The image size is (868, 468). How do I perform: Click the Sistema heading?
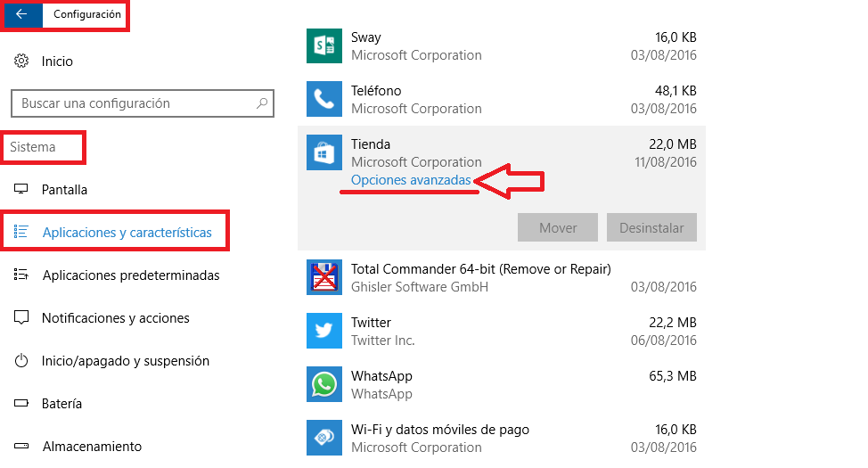click(33, 147)
